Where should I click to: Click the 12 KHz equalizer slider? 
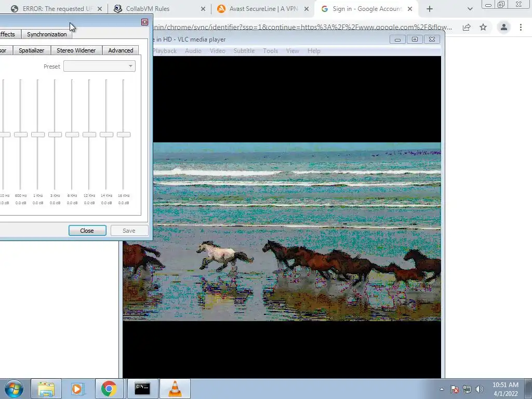[89, 135]
